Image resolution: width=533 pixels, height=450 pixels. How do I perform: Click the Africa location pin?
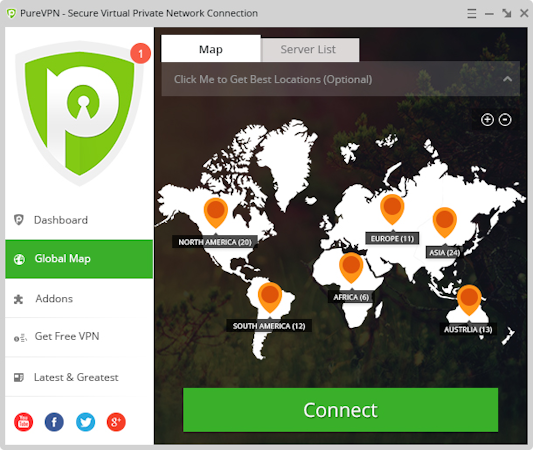coord(351,267)
